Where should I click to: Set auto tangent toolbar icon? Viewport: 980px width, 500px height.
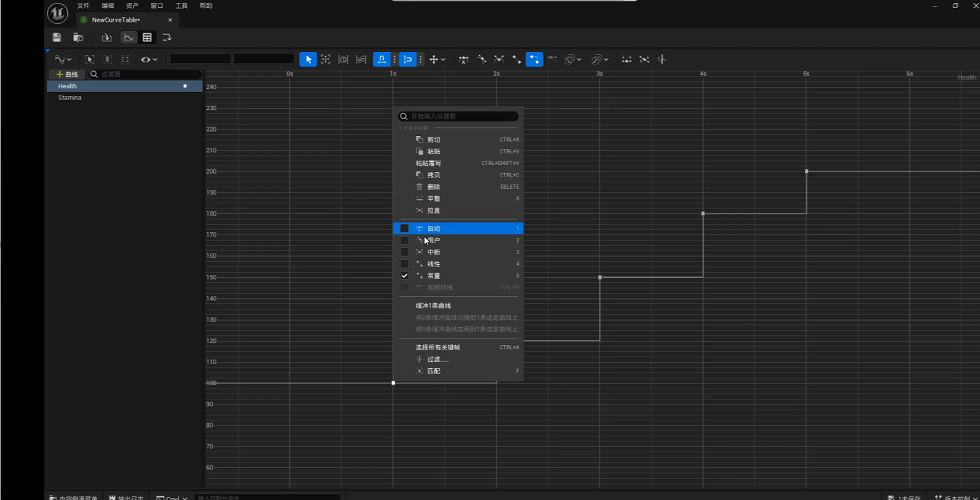tap(464, 59)
